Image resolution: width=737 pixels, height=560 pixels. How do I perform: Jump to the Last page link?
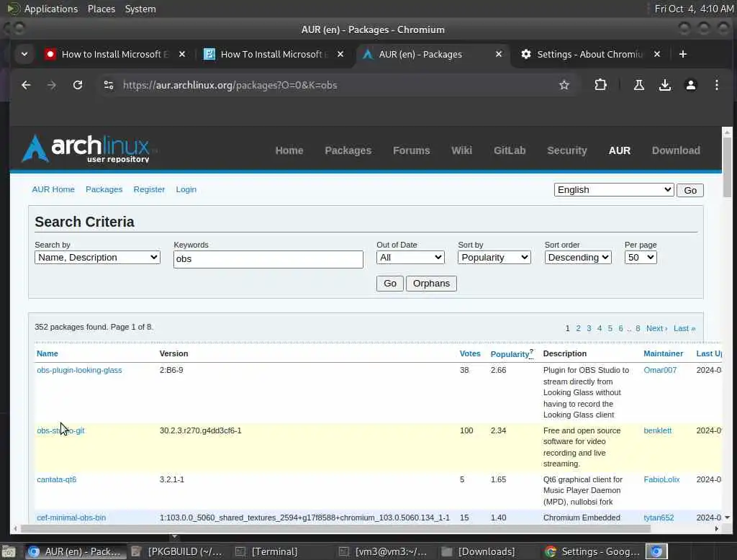684,328
